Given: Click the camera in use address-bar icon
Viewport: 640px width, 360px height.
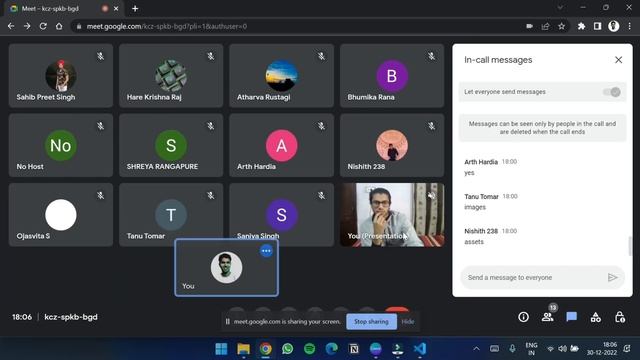Looking at the screenshot, I should 529,26.
